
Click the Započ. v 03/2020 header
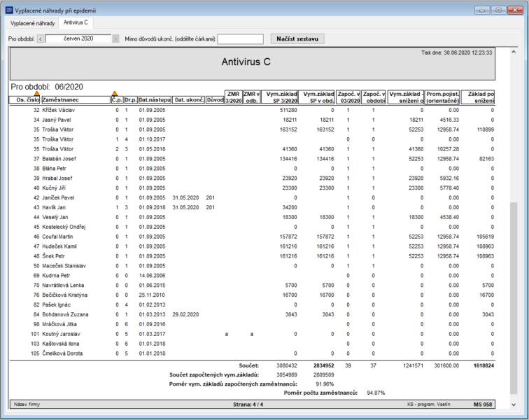click(348, 97)
